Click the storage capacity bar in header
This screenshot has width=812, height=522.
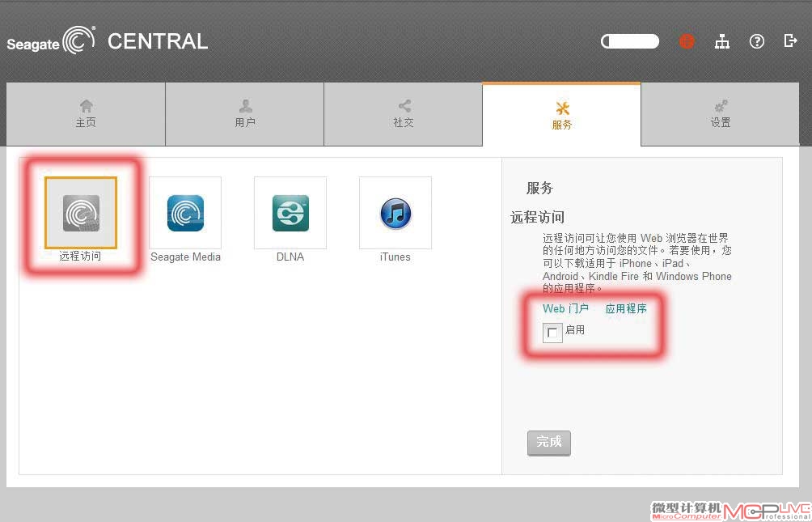[x=630, y=41]
